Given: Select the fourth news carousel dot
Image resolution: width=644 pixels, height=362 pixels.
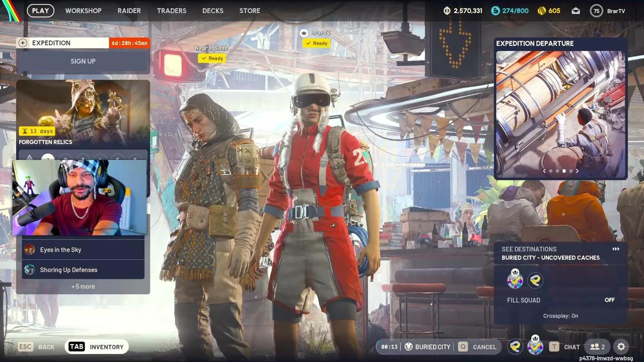Looking at the screenshot, I should tap(571, 171).
